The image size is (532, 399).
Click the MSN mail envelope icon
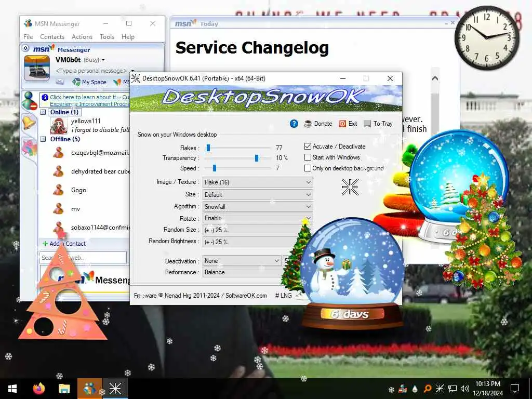pos(60,82)
